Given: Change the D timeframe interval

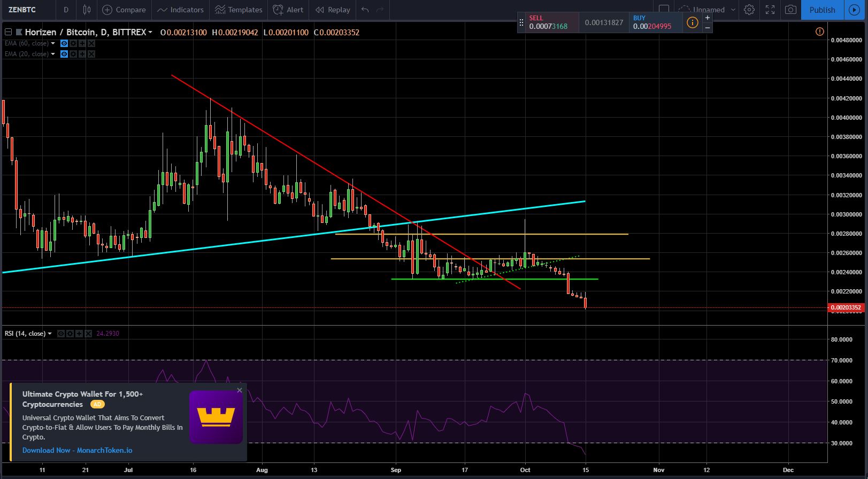Looking at the screenshot, I should (x=66, y=10).
